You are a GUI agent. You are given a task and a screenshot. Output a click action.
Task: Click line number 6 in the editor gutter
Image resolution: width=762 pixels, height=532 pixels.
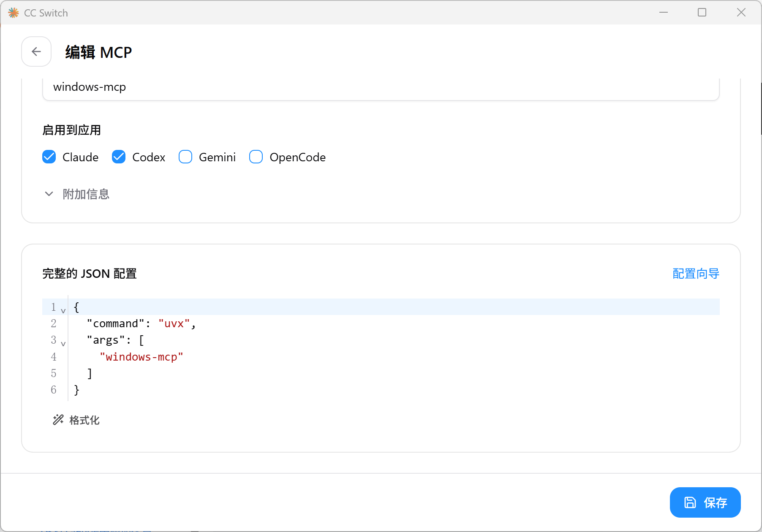pos(54,390)
